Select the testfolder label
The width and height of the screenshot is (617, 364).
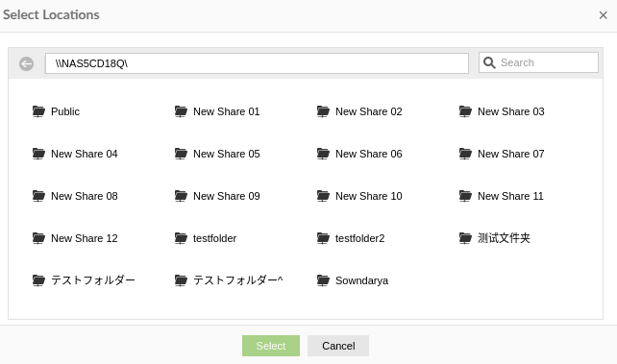(214, 238)
